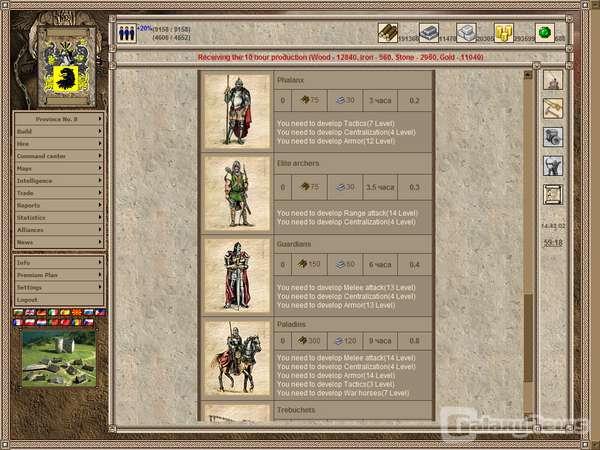The image size is (600, 450).
Task: Click the wood logs resource icon
Action: click(x=388, y=33)
